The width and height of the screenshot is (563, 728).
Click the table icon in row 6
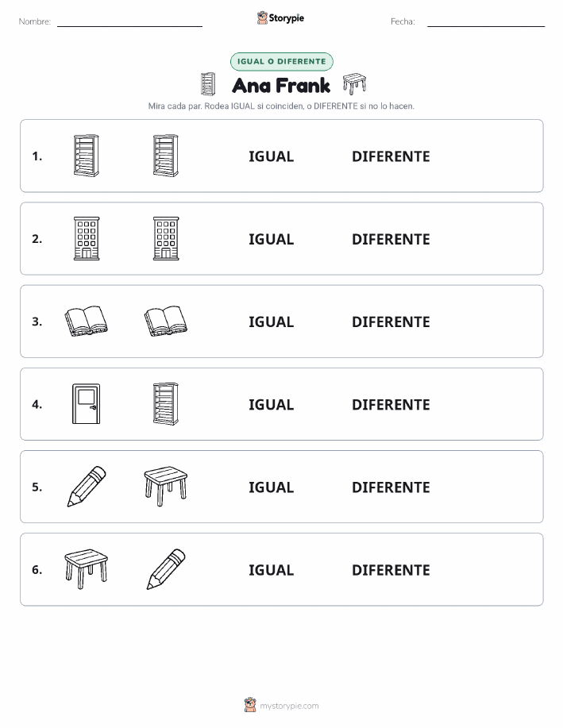click(87, 569)
